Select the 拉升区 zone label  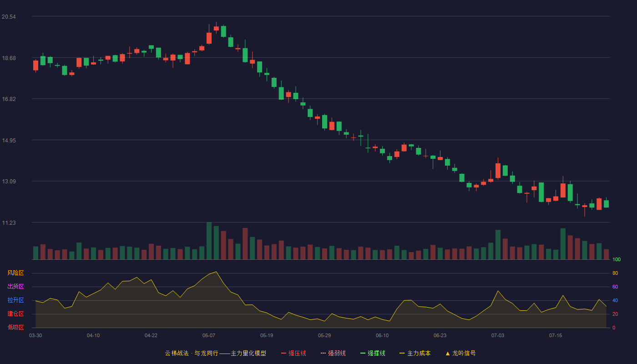point(15,300)
